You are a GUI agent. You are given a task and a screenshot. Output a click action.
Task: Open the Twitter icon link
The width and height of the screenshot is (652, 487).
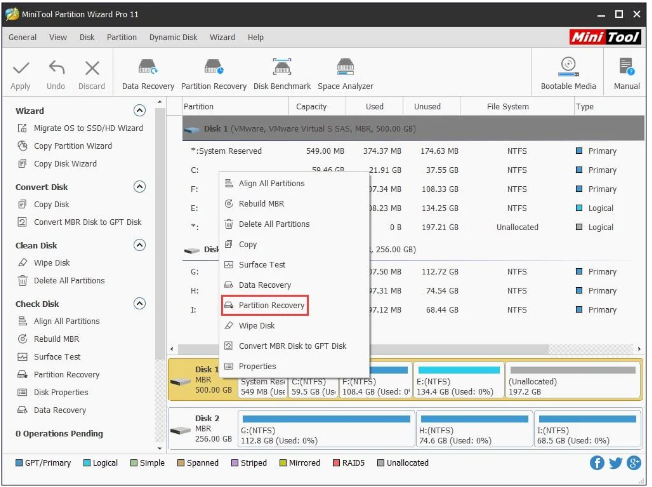(x=615, y=462)
